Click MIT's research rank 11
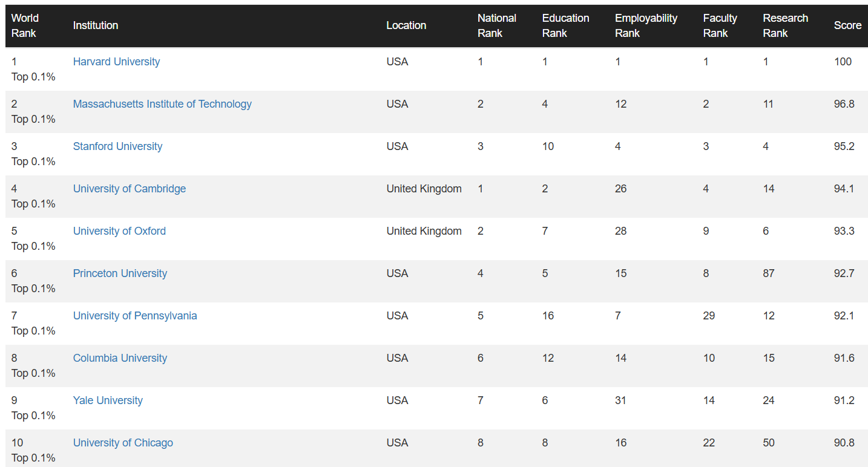 (768, 104)
